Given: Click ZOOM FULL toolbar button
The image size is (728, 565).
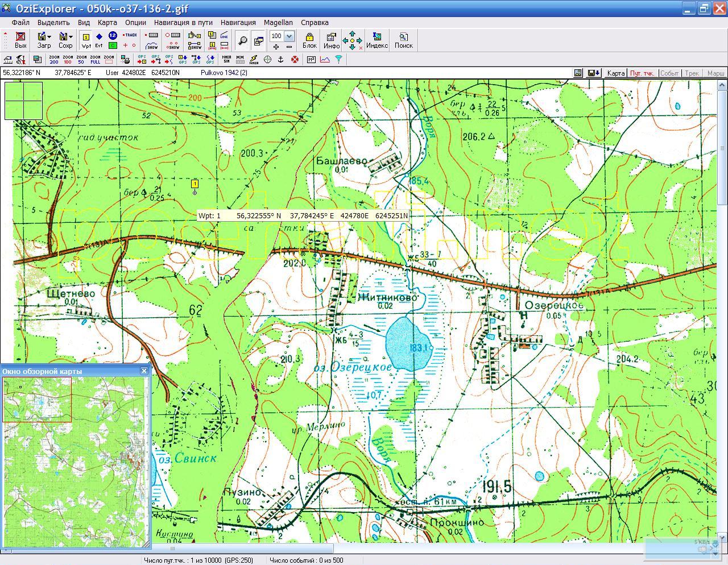Looking at the screenshot, I should click(95, 59).
